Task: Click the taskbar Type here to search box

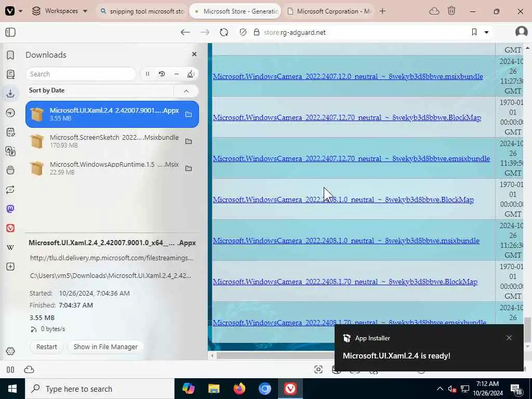Action: [x=99, y=389]
